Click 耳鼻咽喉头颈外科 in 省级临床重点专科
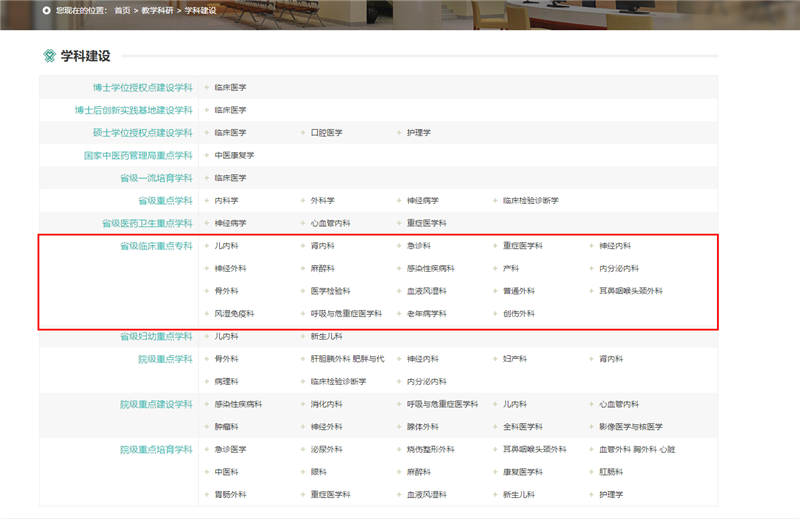Screen dimensions: 800x522 tap(631, 291)
